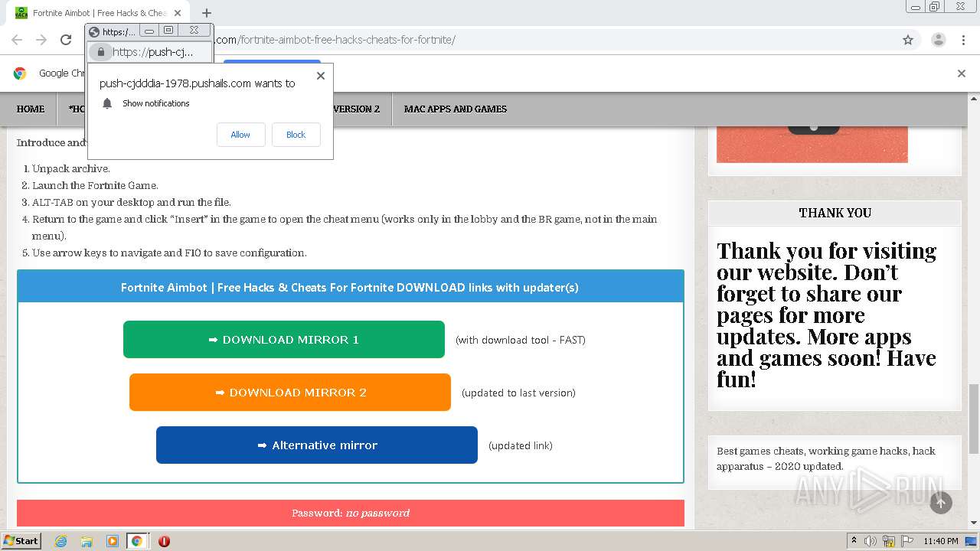Open the Windows Start menu

(21, 540)
